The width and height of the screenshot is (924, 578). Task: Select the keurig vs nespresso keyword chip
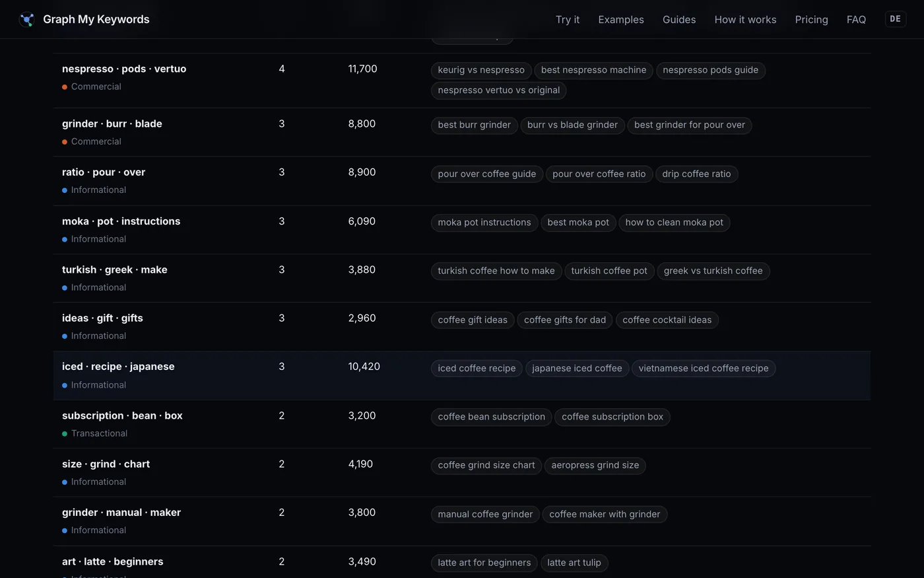tap(481, 70)
